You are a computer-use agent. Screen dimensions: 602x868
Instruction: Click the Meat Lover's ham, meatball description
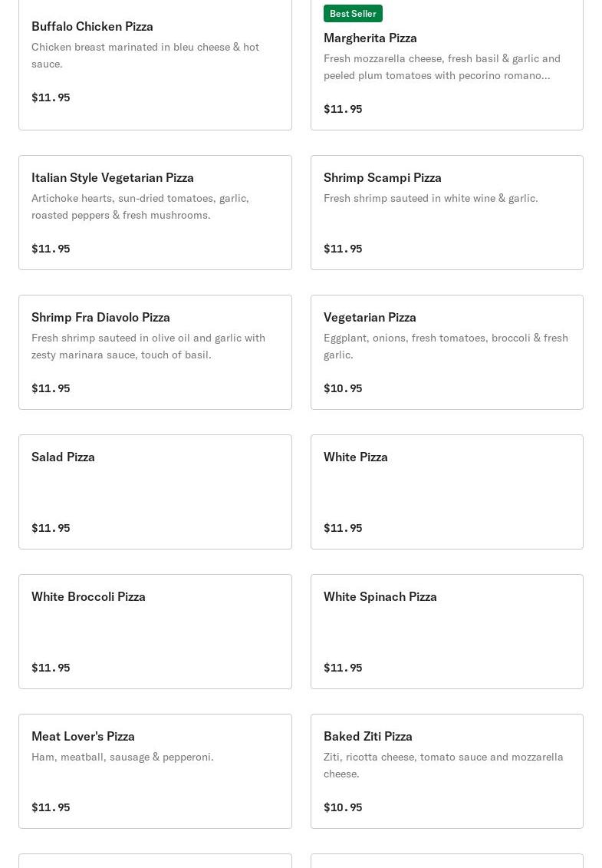123,757
